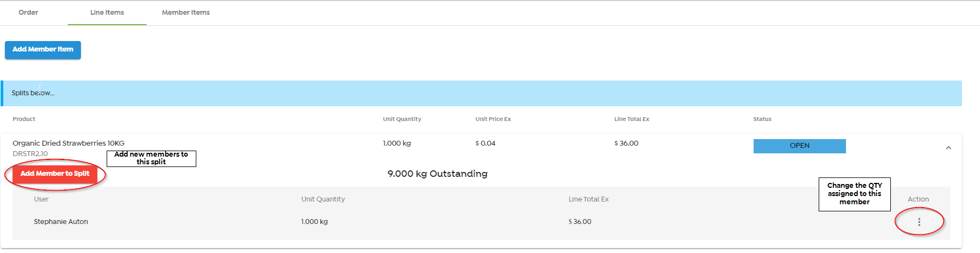This screenshot has height=253, width=980.
Task: Click the OPEN status badge
Action: 800,146
